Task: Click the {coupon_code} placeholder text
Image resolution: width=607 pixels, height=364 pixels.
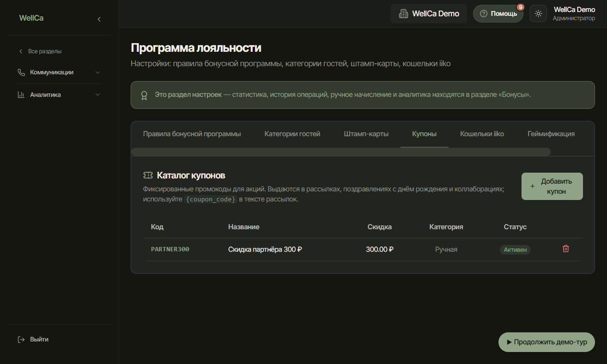Action: click(211, 200)
